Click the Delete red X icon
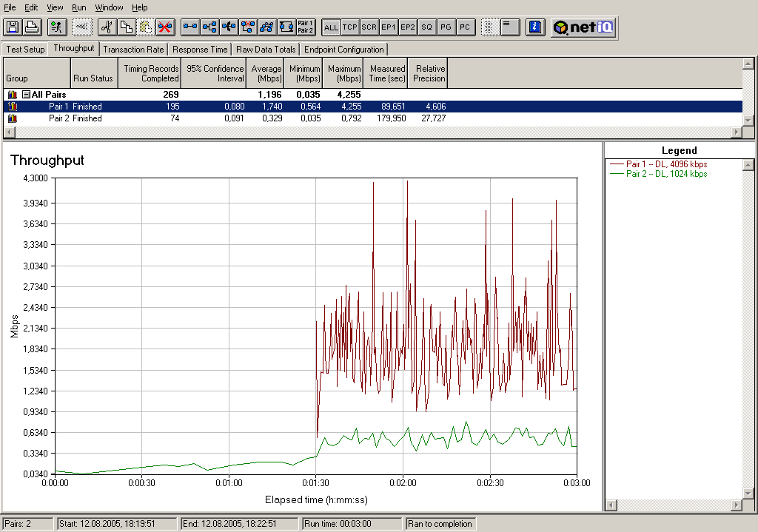 click(x=165, y=27)
